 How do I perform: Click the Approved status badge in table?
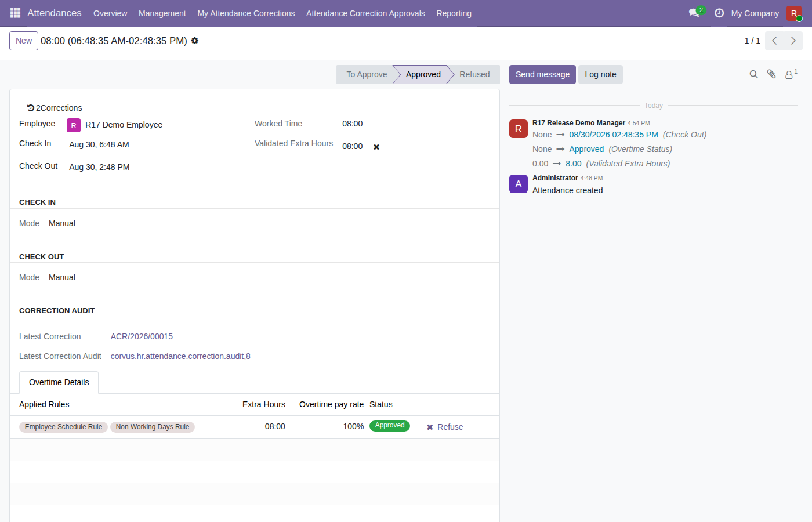(x=390, y=426)
